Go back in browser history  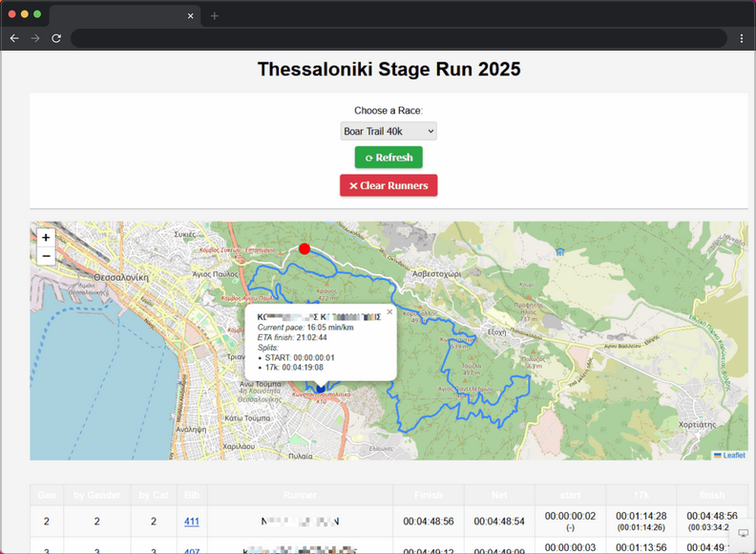click(x=13, y=38)
